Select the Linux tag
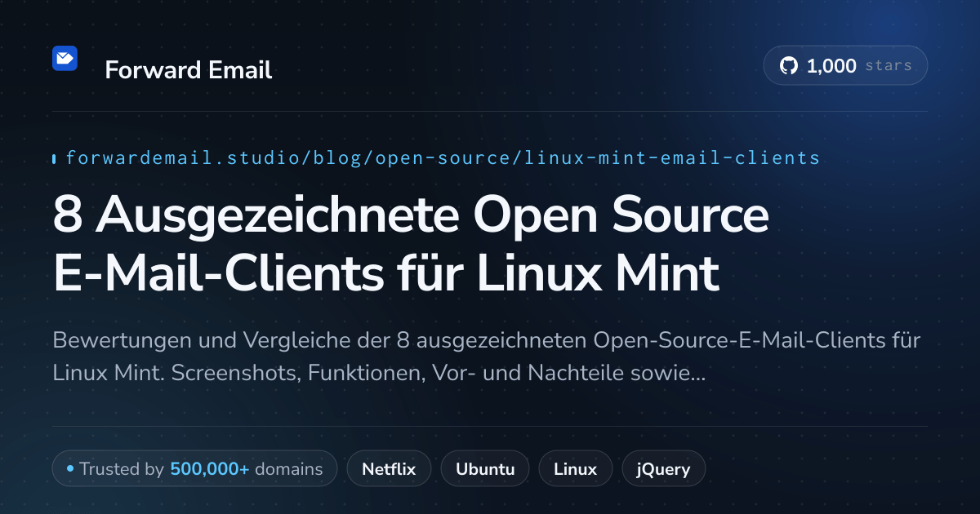Screen dimensions: 980x514 (575, 469)
